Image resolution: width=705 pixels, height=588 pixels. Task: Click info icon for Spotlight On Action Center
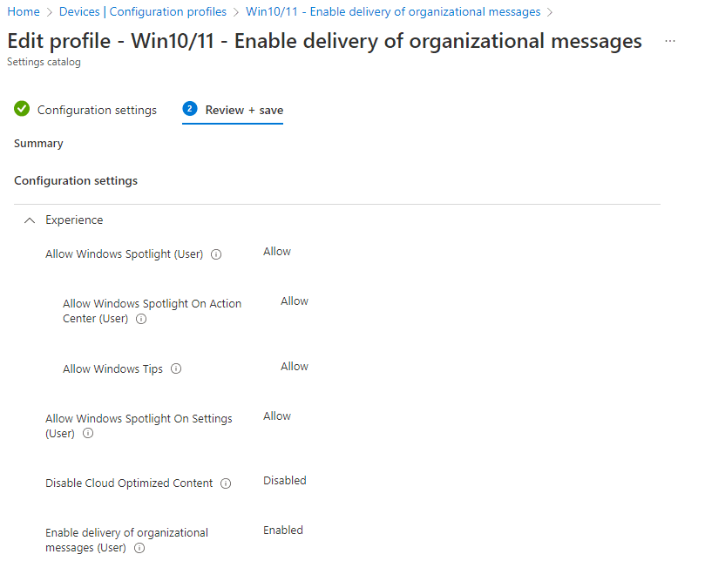tap(142, 320)
